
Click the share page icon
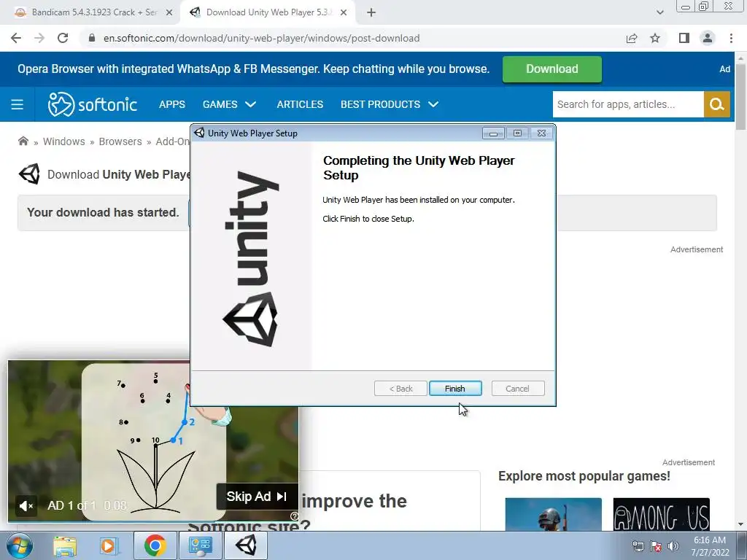(x=632, y=38)
